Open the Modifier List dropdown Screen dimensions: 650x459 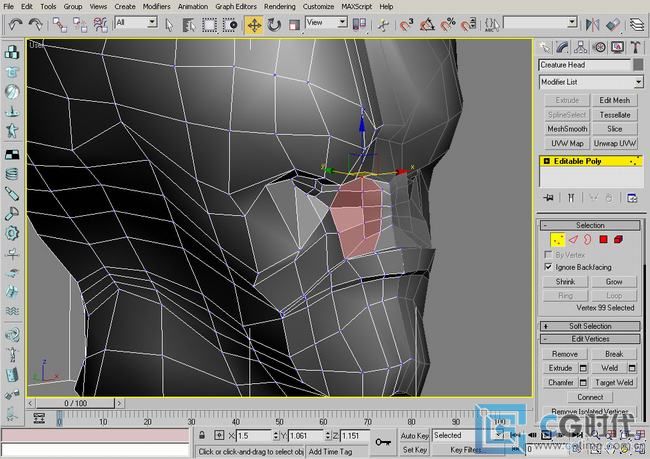tap(591, 82)
